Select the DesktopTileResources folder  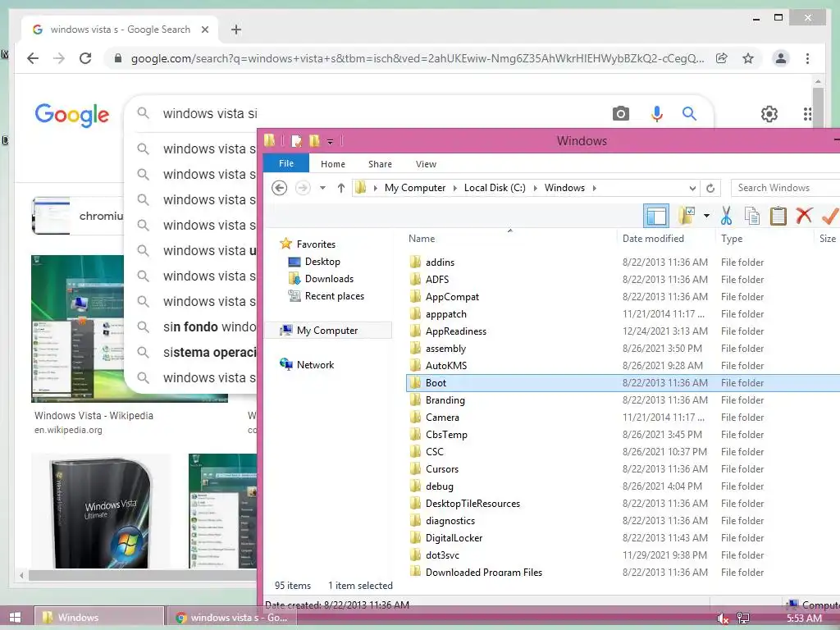472,504
